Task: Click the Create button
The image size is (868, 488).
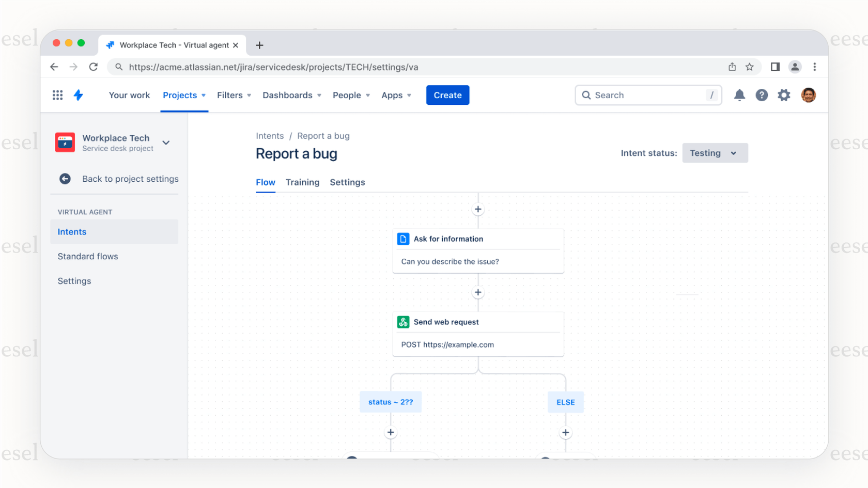Action: pos(447,95)
